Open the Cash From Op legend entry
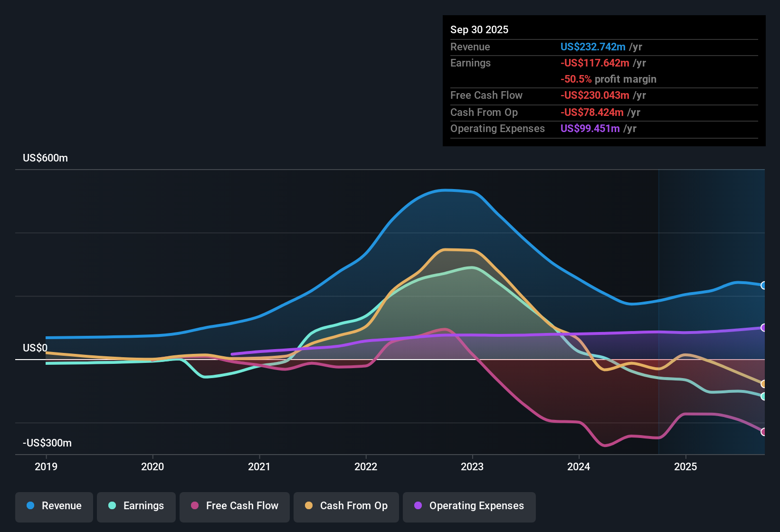780x532 pixels. click(x=346, y=506)
